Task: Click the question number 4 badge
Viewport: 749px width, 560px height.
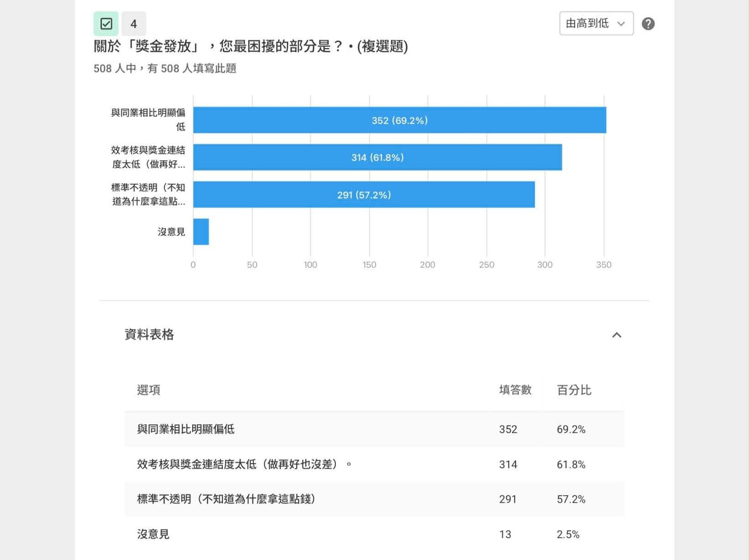Action: point(134,24)
